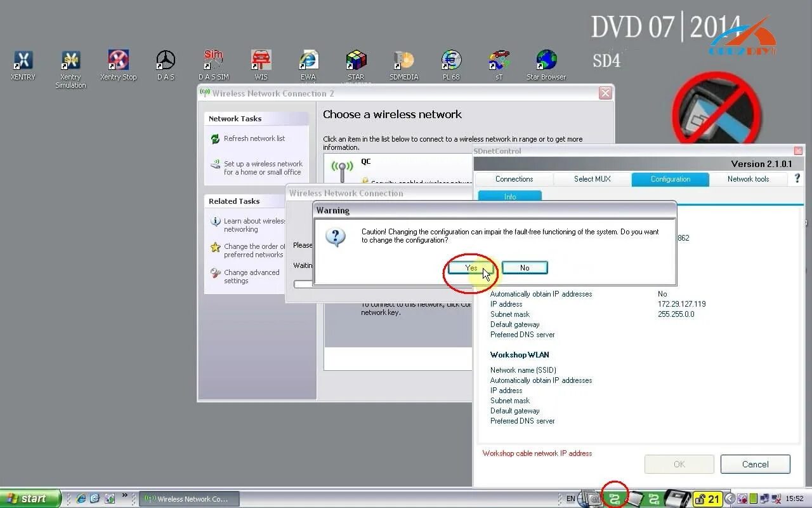Switch to the Connections tab
Viewport: 812px width, 508px height.
pos(514,179)
